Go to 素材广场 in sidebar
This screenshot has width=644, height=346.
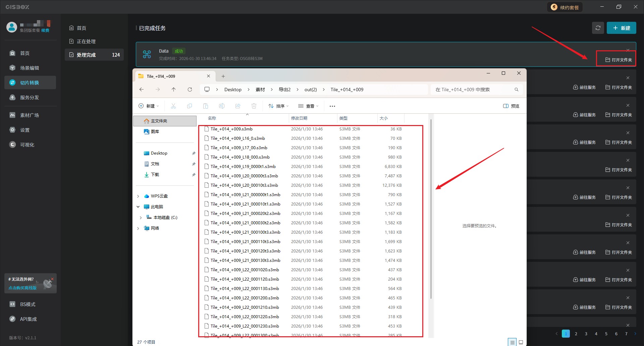(x=30, y=115)
